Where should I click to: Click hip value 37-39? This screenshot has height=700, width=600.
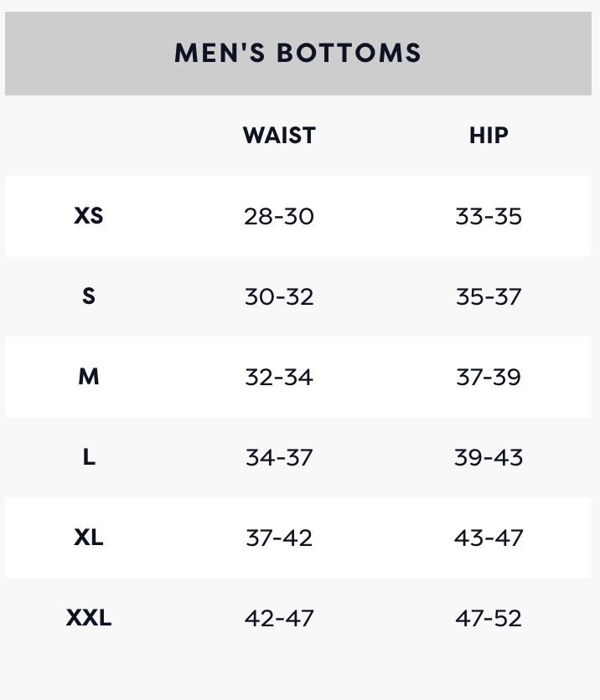(489, 377)
